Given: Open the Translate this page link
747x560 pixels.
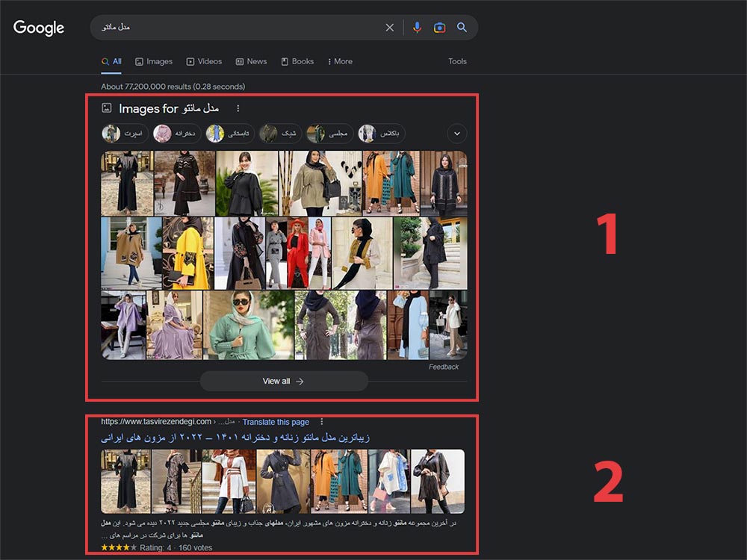Looking at the screenshot, I should (x=276, y=421).
